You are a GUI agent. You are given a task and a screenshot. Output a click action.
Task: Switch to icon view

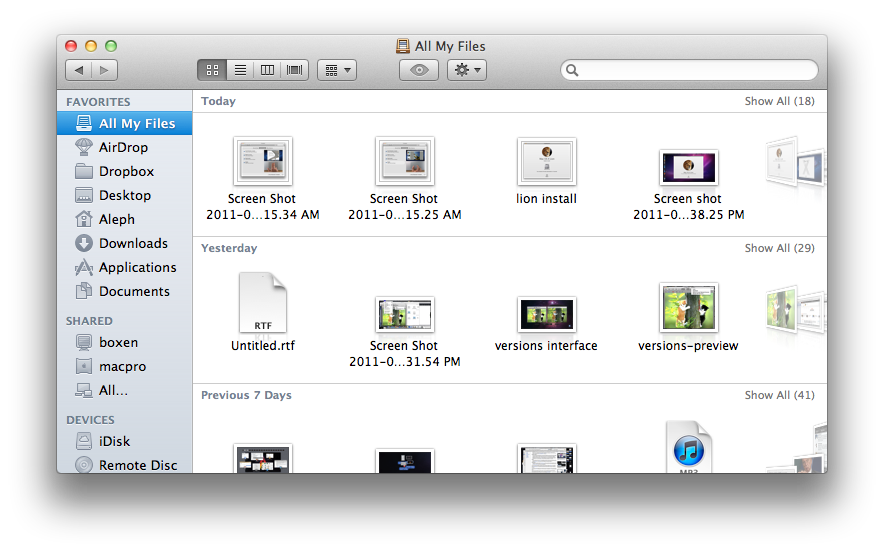212,70
